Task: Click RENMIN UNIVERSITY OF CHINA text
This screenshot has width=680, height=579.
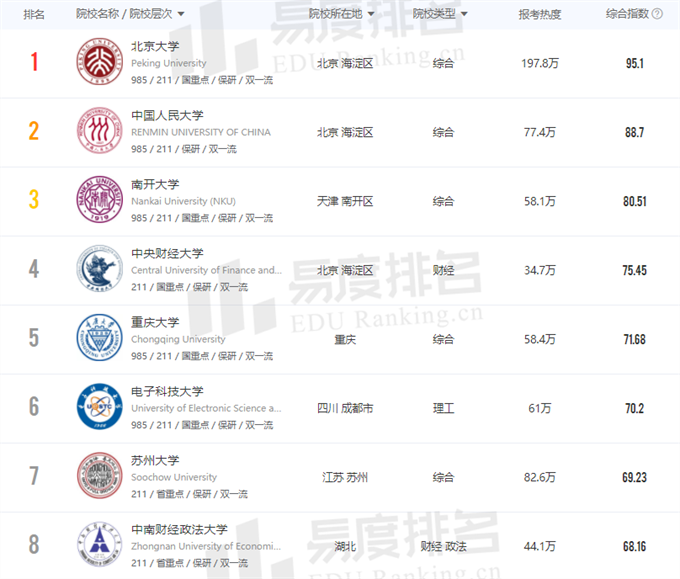Action: point(201,132)
